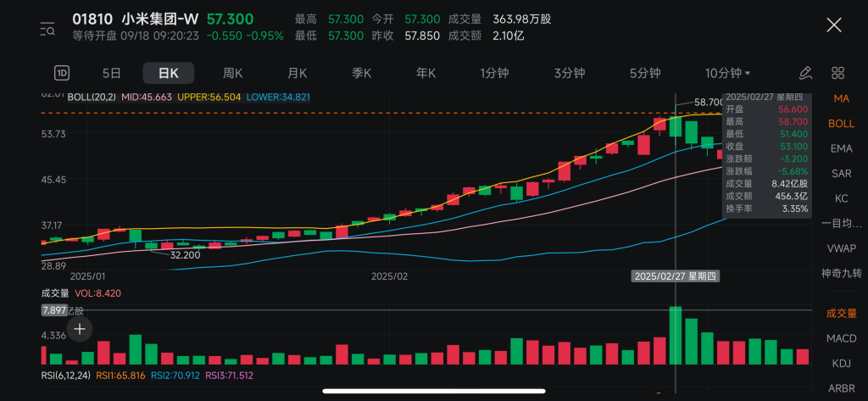Screen dimensions: 868x401
Task: Open the multi-chart grid layout icon
Action: pos(837,73)
